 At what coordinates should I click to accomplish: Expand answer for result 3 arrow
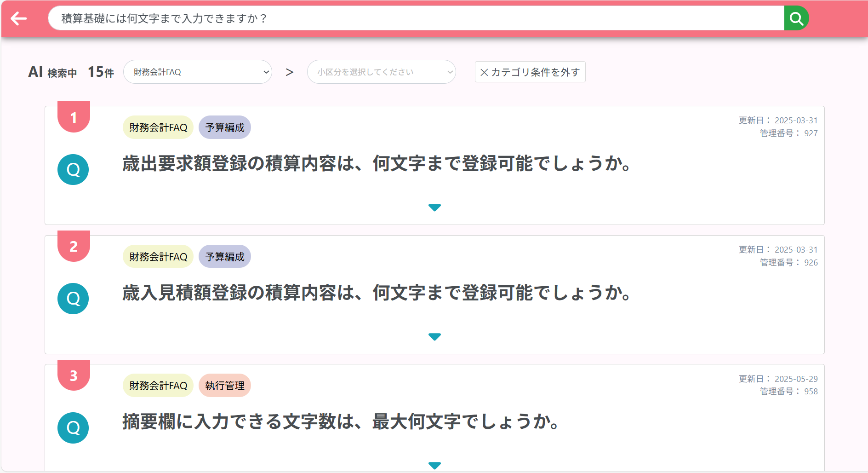click(434, 465)
